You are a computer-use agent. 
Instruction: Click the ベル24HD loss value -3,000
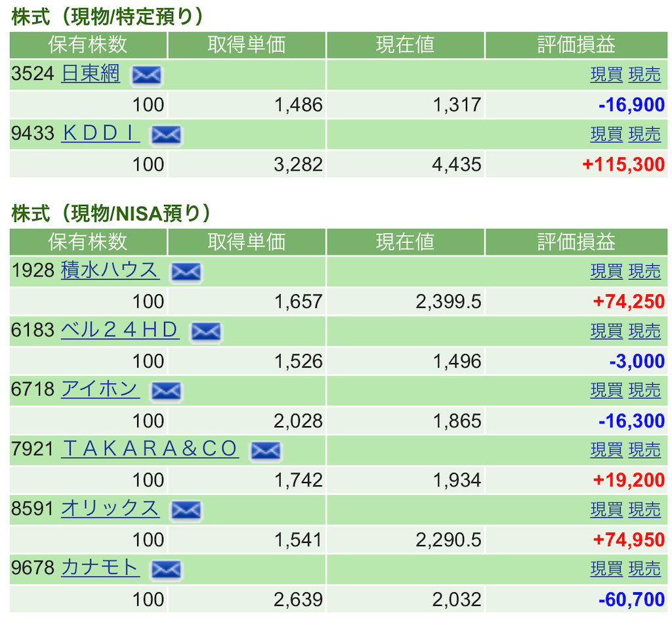pos(637,361)
